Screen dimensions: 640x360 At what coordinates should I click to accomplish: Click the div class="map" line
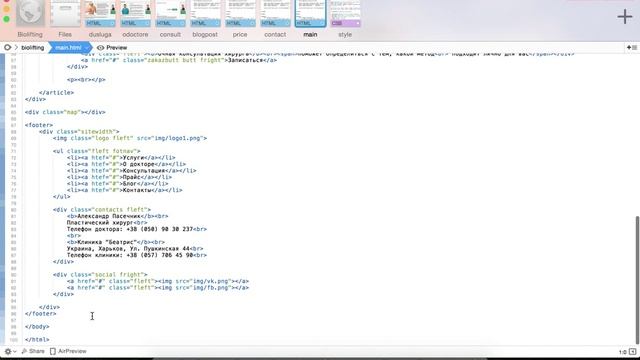coord(65,112)
